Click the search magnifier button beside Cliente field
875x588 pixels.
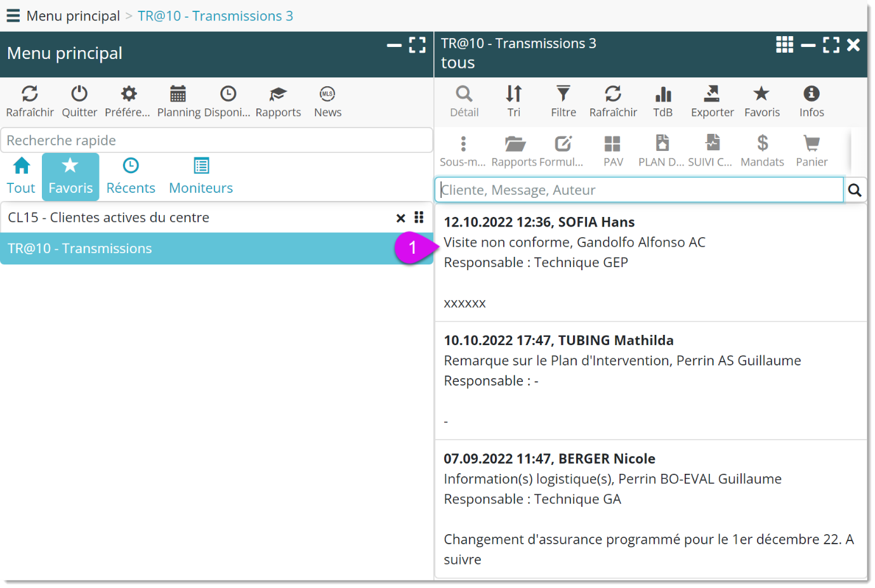pyautogui.click(x=855, y=190)
